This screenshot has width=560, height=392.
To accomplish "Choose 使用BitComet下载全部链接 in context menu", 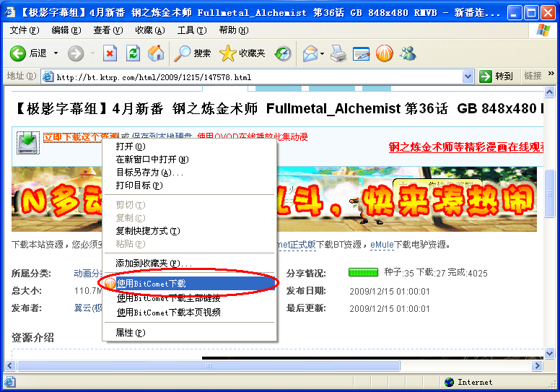I will pos(189,297).
